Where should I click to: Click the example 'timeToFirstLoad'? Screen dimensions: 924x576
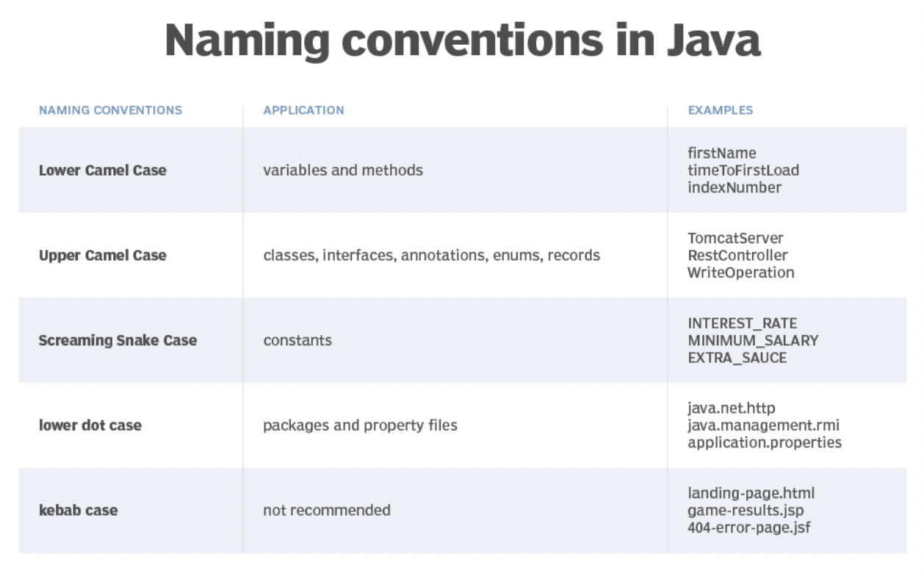tap(743, 170)
